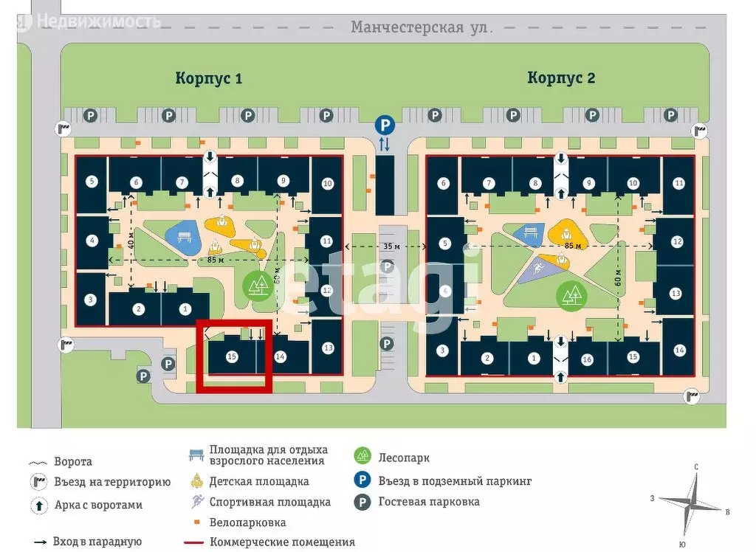The width and height of the screenshot is (756, 552).
Task: Click the arch with gates icon in the legend
Action: (39, 506)
